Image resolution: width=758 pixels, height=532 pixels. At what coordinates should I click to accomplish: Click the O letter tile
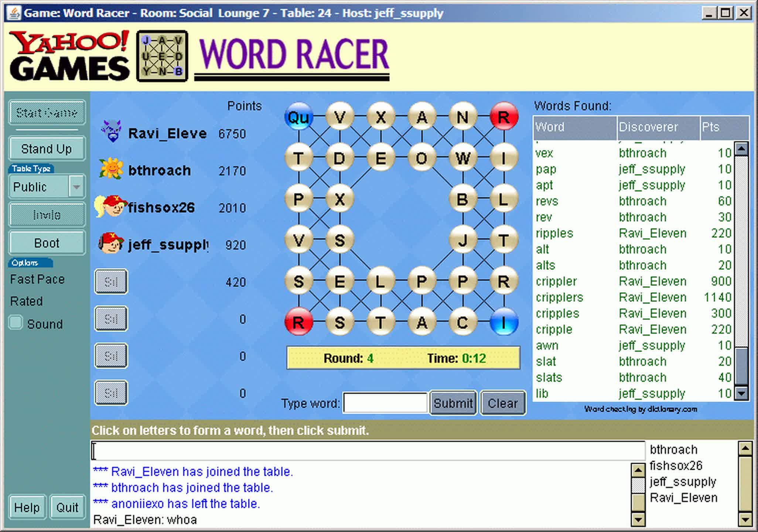tap(421, 158)
